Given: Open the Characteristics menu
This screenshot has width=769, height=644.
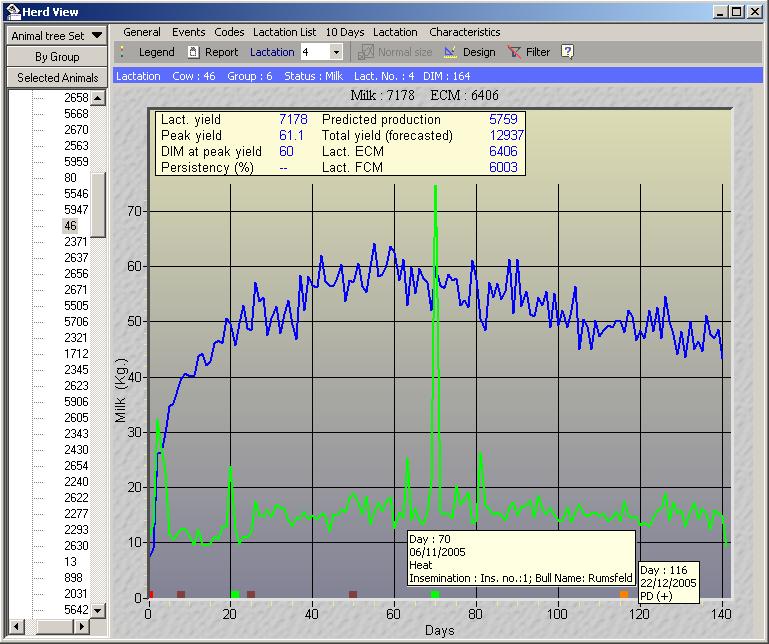Looking at the screenshot, I should coord(464,32).
